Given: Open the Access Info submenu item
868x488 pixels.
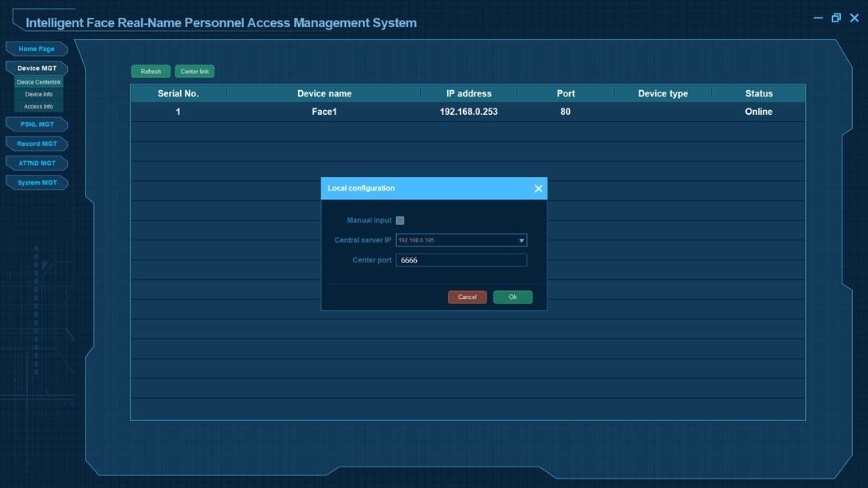Looking at the screenshot, I should click(x=38, y=106).
